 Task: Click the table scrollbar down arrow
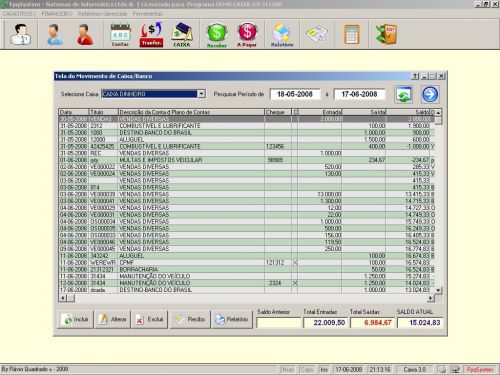pyautogui.click(x=438, y=290)
